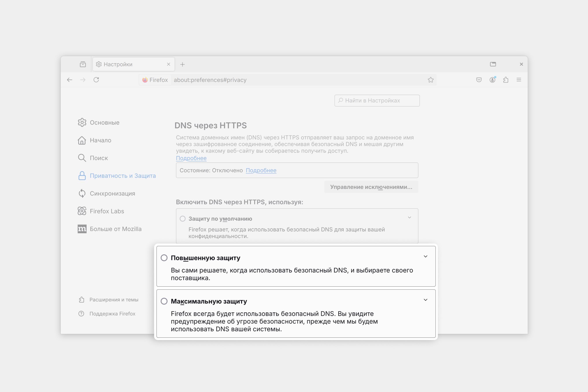Open a new tab with plus icon
The height and width of the screenshot is (392, 588).
point(183,65)
